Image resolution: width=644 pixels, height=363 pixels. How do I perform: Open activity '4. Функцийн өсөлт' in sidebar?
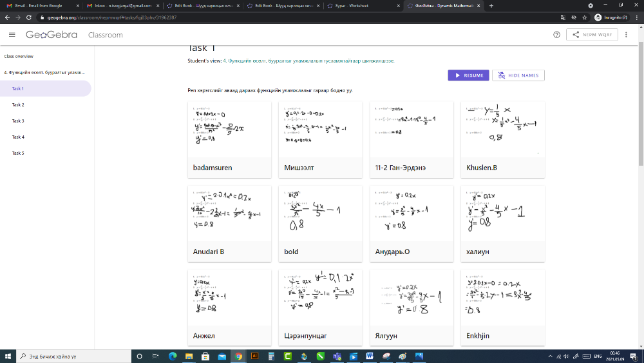pyautogui.click(x=44, y=72)
